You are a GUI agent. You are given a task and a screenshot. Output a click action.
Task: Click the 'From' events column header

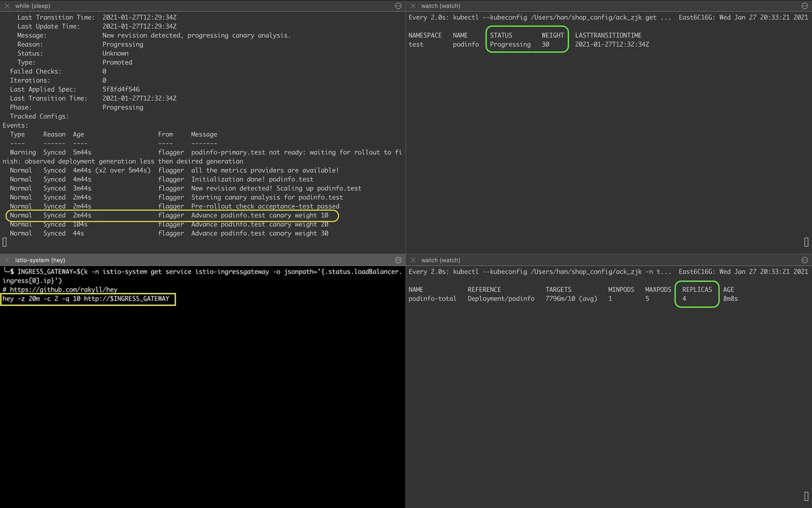tap(165, 135)
